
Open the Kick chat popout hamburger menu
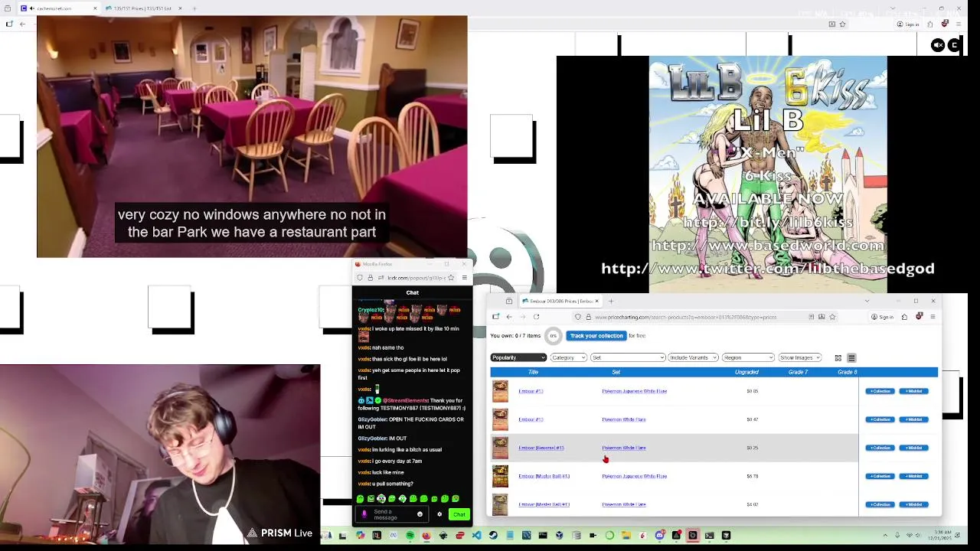464,278
